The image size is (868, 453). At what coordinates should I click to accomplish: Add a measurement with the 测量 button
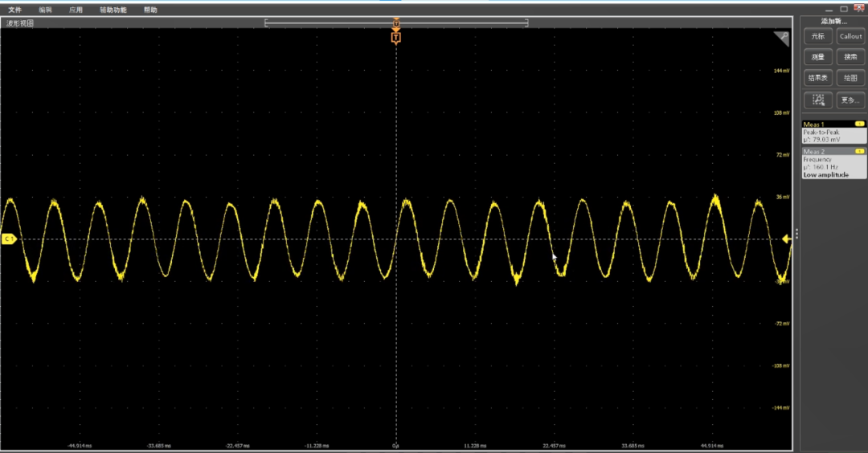click(817, 57)
